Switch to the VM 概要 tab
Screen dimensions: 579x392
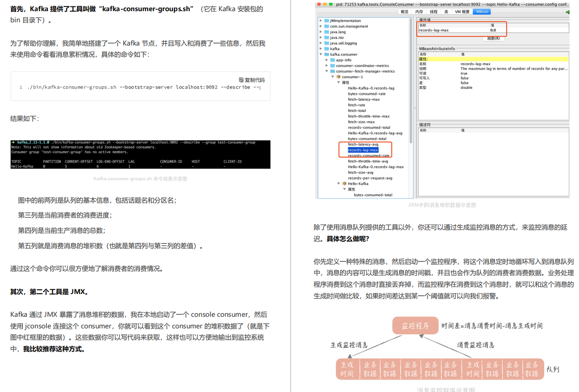[462, 12]
